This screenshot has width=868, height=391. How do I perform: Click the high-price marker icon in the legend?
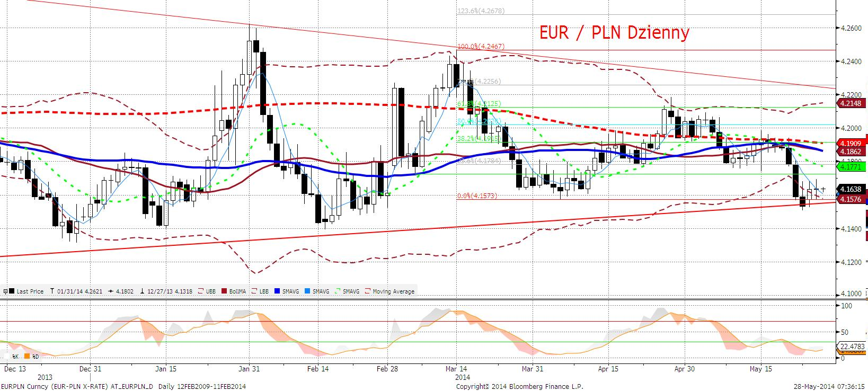point(52,291)
